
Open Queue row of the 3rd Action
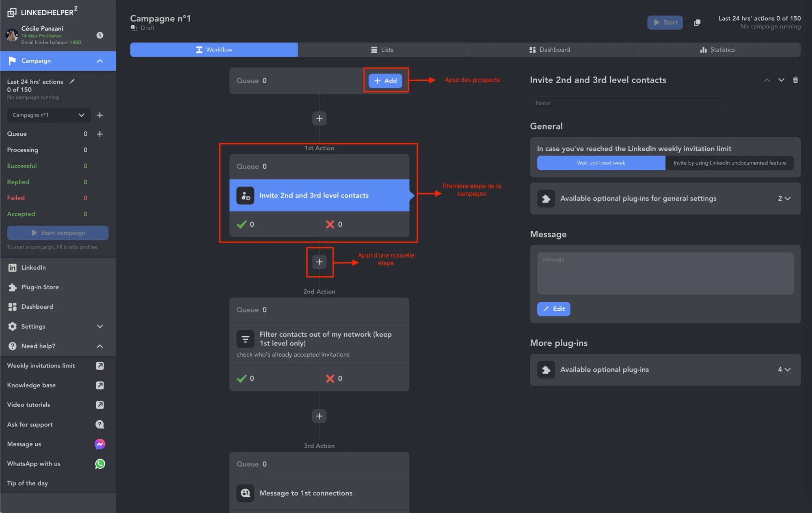[320, 464]
